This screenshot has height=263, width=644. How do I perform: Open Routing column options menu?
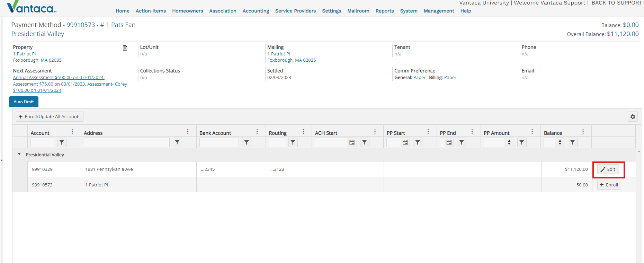coord(303,132)
